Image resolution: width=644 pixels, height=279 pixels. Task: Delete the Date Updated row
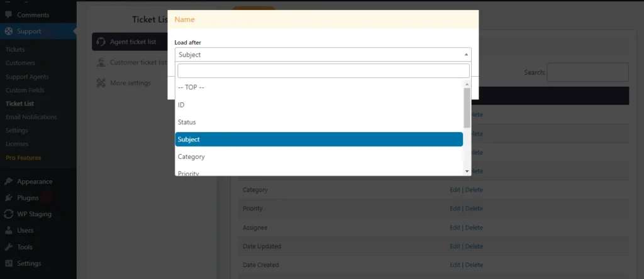click(x=474, y=246)
